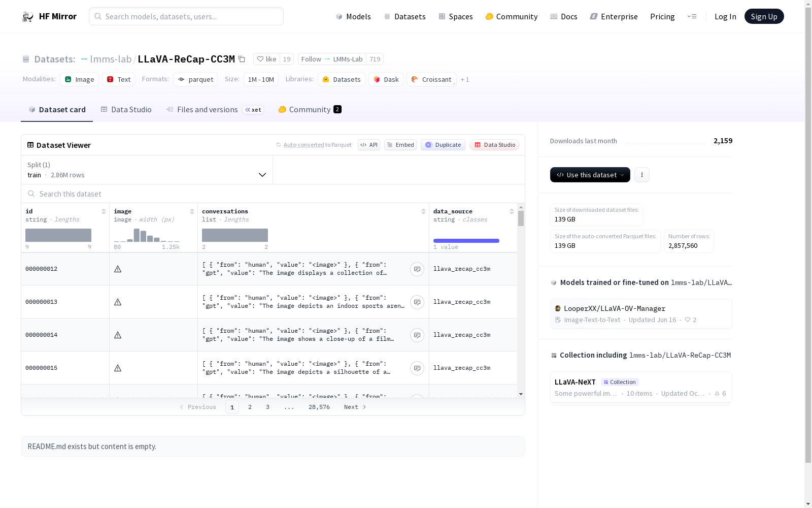The image size is (812, 508).
Task: Open the three-dot dataset options menu
Action: coord(642,175)
